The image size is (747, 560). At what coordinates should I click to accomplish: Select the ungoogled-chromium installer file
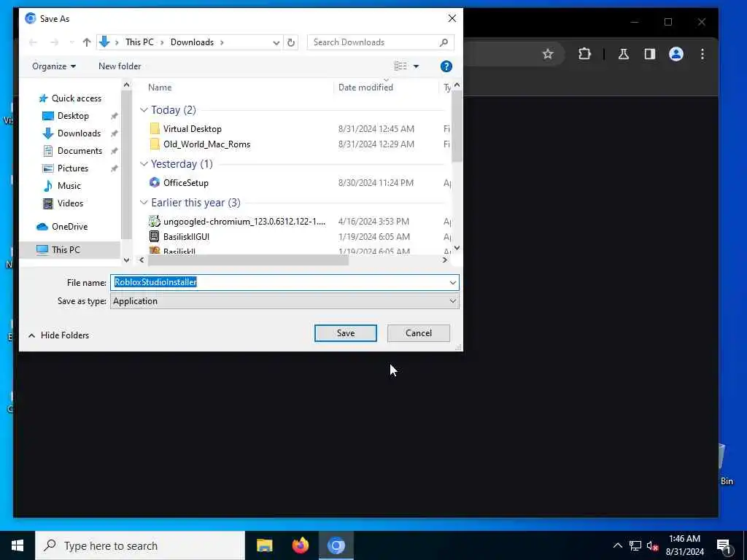(x=244, y=222)
